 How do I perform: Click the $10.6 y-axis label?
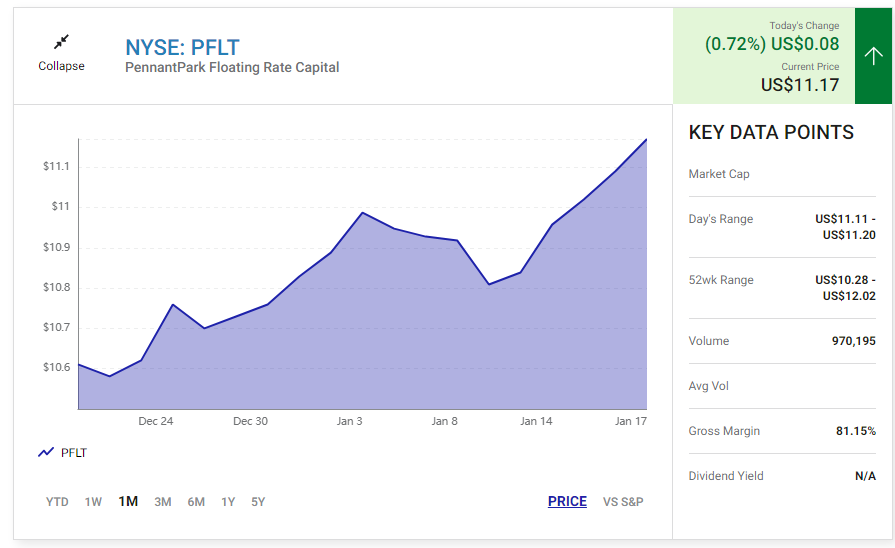(56, 367)
